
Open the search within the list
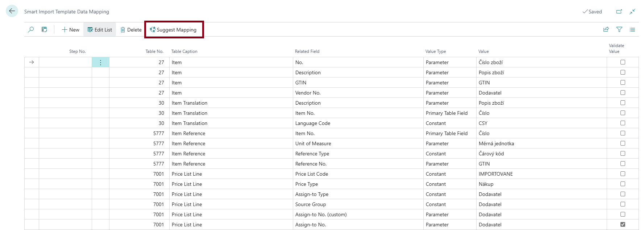click(x=30, y=29)
